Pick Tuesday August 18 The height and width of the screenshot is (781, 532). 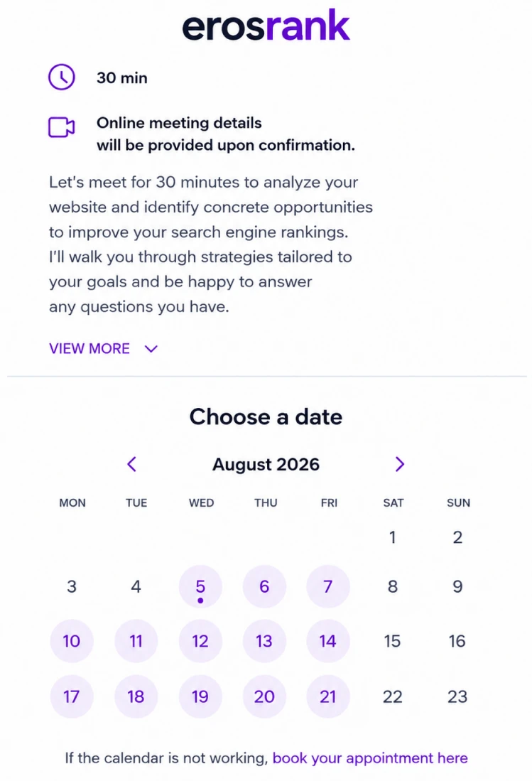point(136,696)
